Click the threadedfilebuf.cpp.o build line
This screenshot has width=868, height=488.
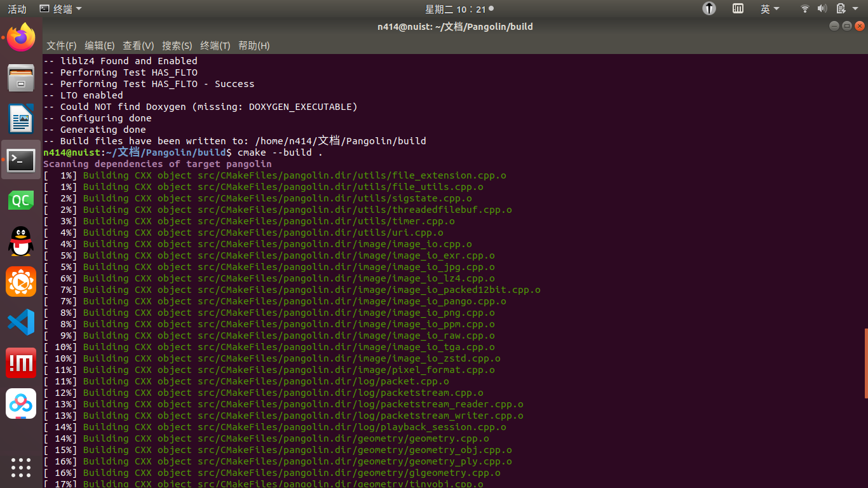278,210
